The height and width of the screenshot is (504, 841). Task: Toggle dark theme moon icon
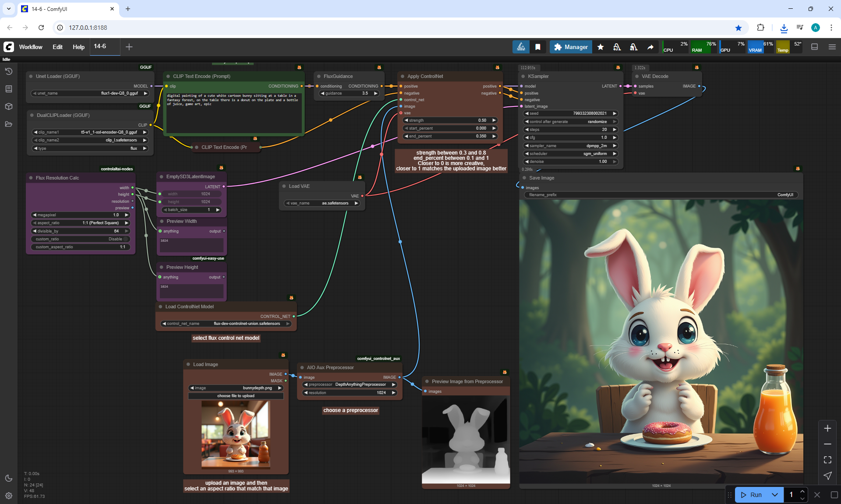tap(9, 478)
